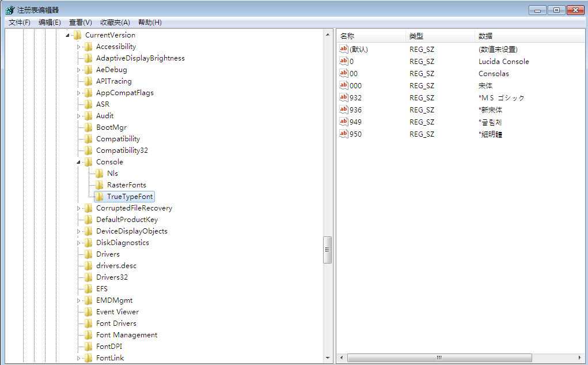
Task: Click the Drivers32 folder icon
Action: (x=89, y=277)
